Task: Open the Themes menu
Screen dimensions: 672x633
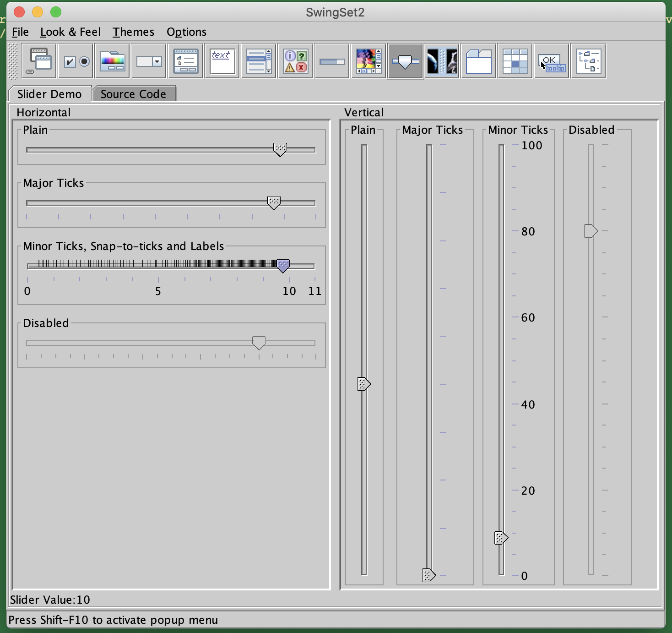Action: [x=133, y=32]
